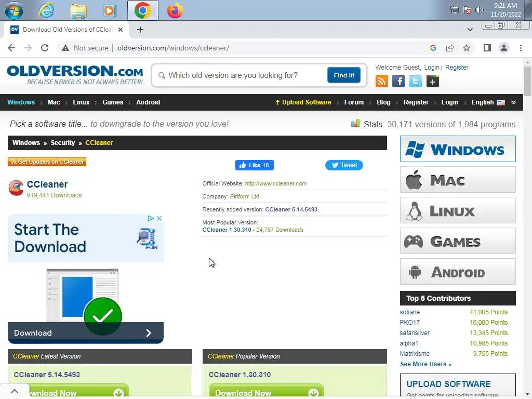
Task: Close the Download Old Versions tab
Action: click(121, 30)
